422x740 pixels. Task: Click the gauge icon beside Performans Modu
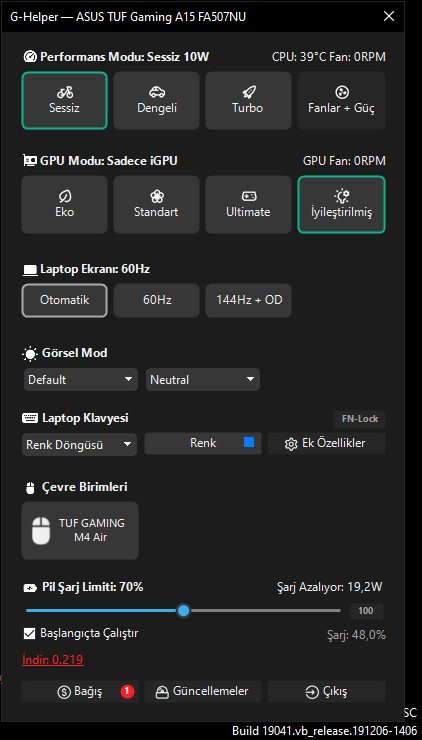tap(30, 58)
